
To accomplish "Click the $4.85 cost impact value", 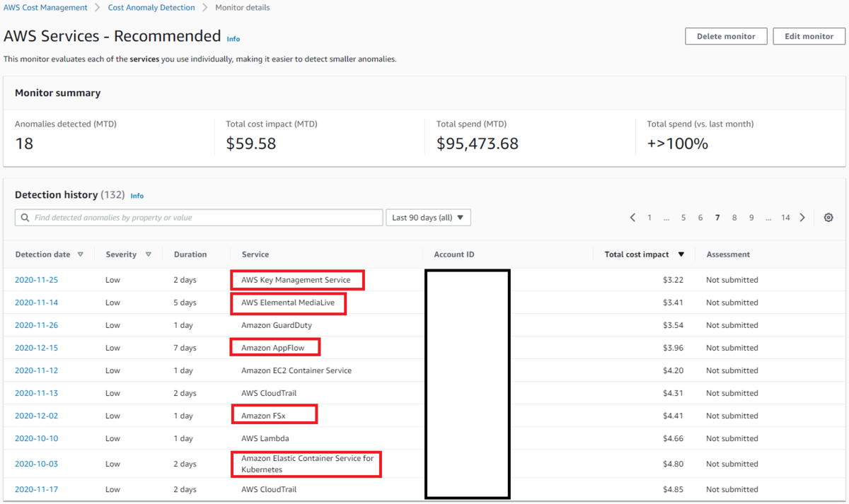I will coord(673,489).
